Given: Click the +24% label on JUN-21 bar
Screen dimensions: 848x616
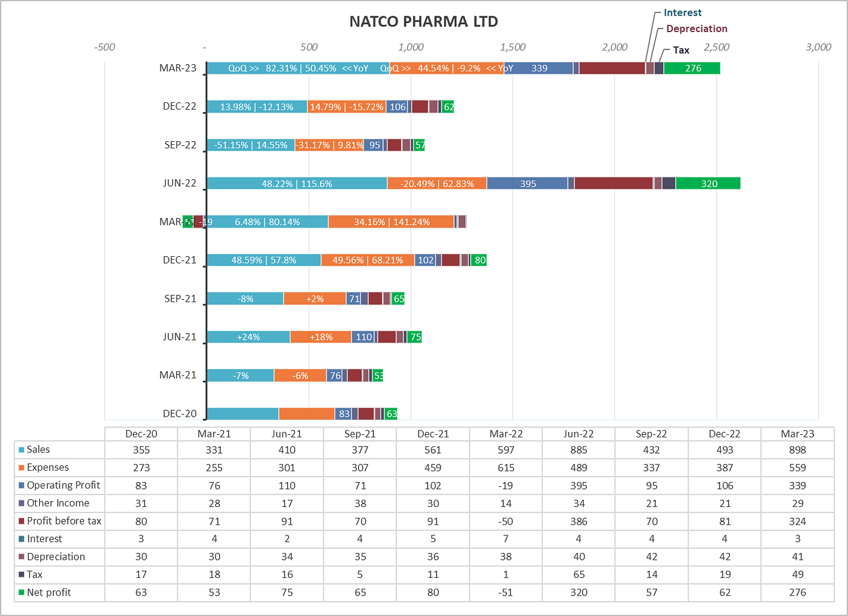Looking at the screenshot, I should tap(248, 337).
